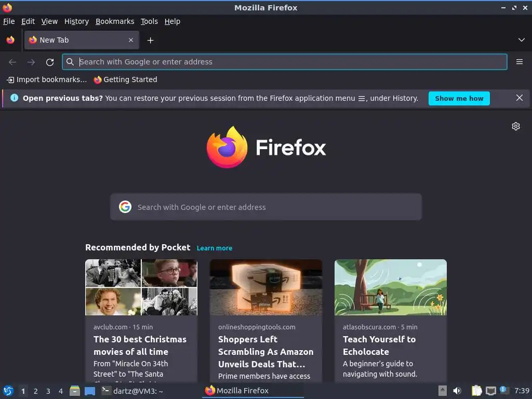This screenshot has height=399, width=532.
Task: Switch to workspace 1 in taskbar
Action: [23, 391]
